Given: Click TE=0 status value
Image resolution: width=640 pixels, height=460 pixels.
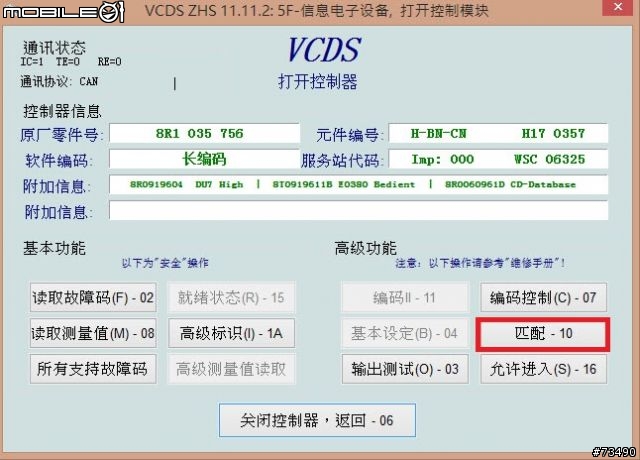Looking at the screenshot, I should tap(68, 62).
